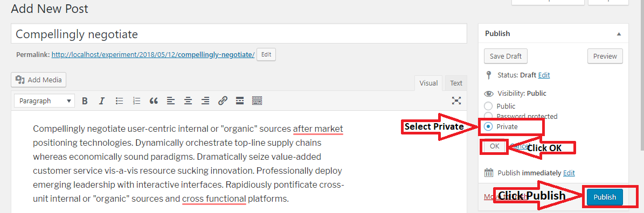Add a blockquote

[x=154, y=101]
